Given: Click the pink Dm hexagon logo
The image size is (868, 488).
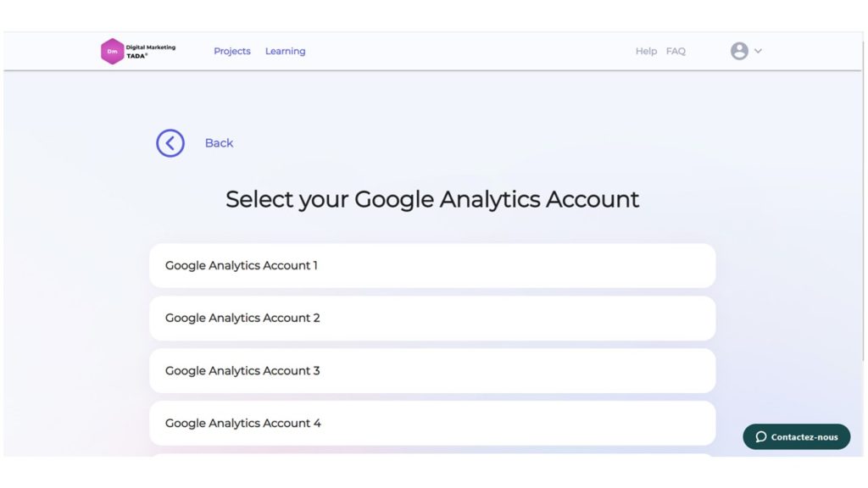Looking at the screenshot, I should [x=113, y=52].
